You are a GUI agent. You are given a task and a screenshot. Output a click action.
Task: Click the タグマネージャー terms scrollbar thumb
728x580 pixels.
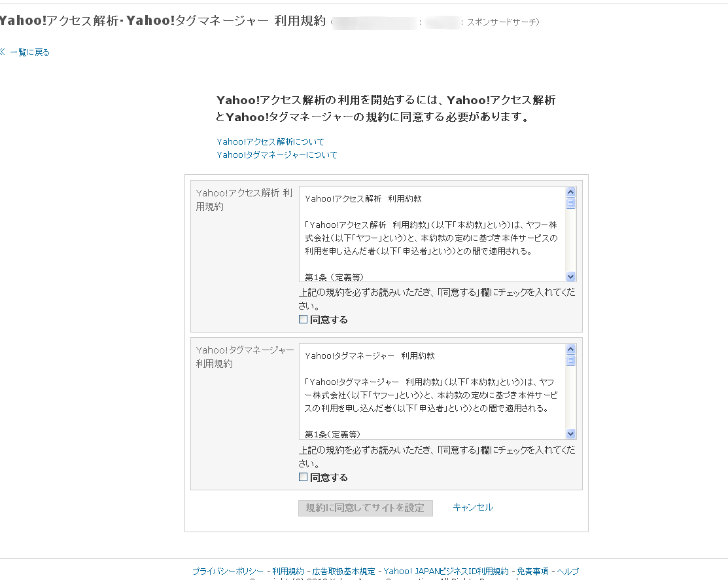click(570, 360)
